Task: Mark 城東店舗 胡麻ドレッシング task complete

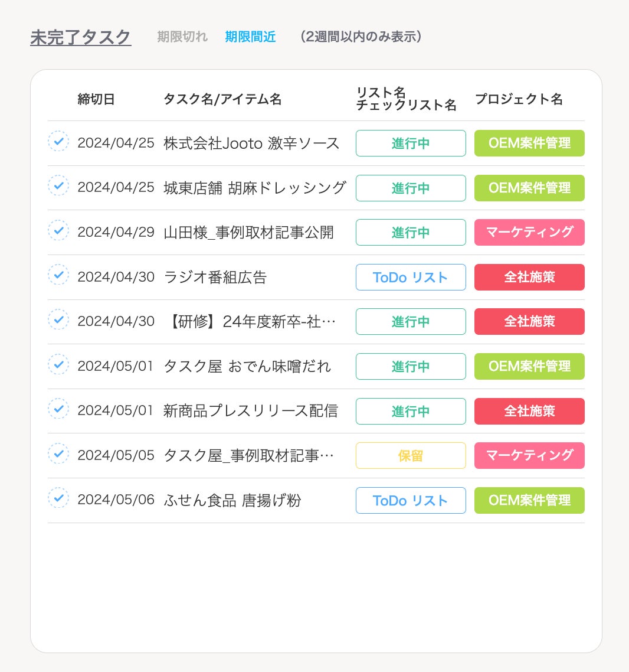Action: [58, 186]
